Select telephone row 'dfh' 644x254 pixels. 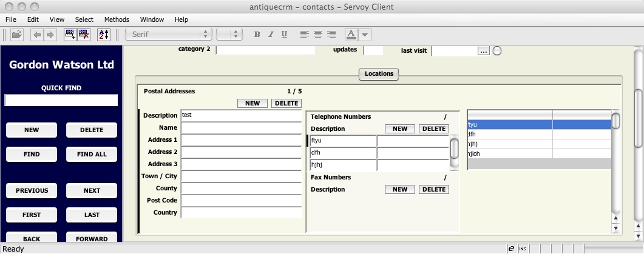click(x=343, y=153)
